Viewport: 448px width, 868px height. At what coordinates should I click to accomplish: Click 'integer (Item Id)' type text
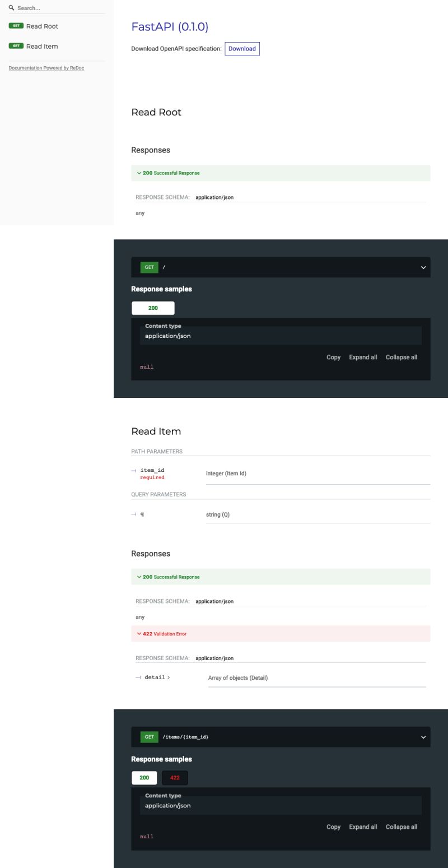pyautogui.click(x=226, y=474)
